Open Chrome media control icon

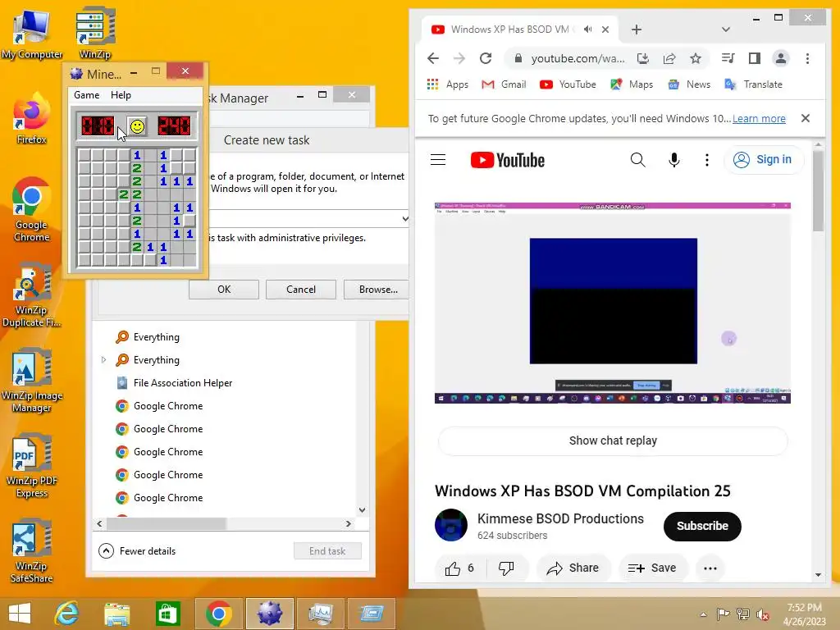point(728,58)
